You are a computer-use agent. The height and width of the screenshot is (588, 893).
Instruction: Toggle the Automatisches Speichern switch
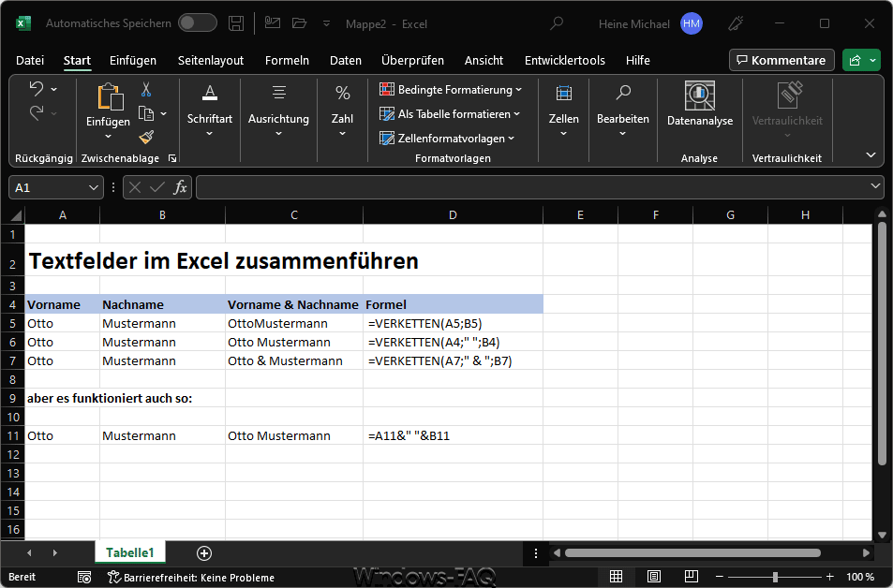(x=198, y=23)
